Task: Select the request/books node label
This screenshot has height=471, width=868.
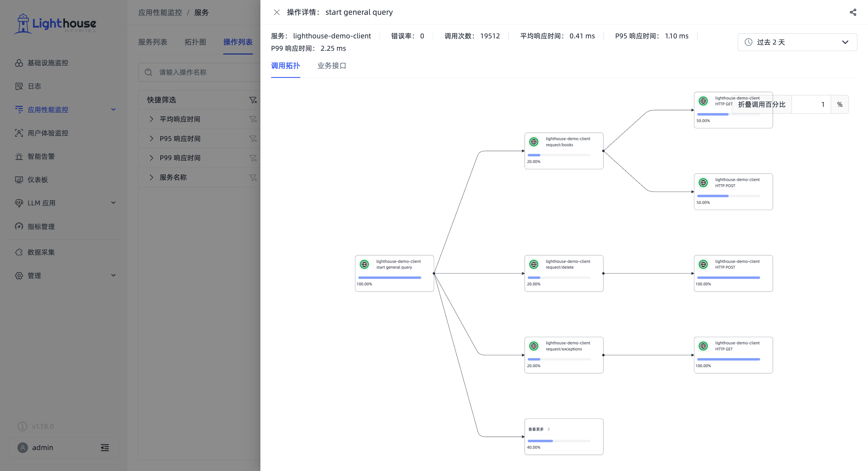Action: pos(559,145)
